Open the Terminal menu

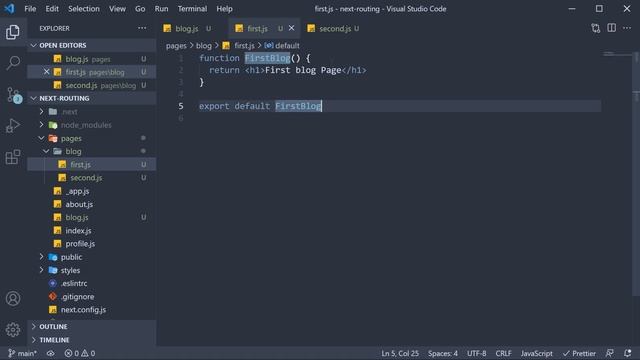[x=192, y=9]
